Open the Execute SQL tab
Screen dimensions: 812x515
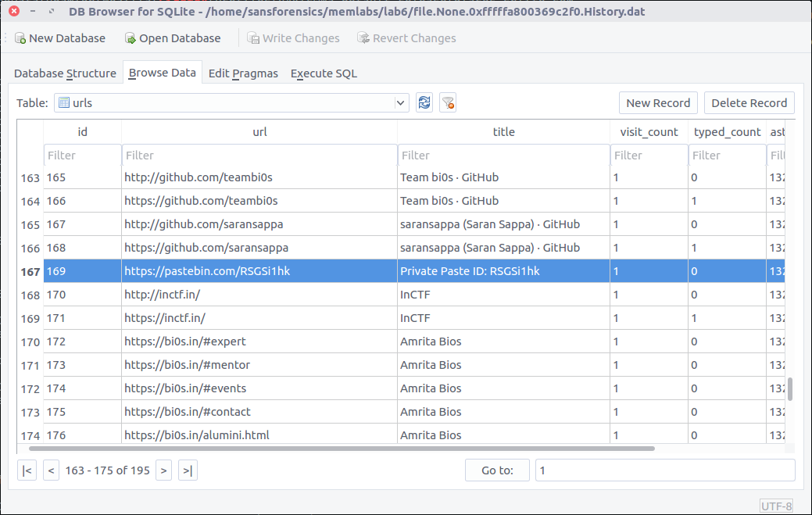pyautogui.click(x=324, y=73)
